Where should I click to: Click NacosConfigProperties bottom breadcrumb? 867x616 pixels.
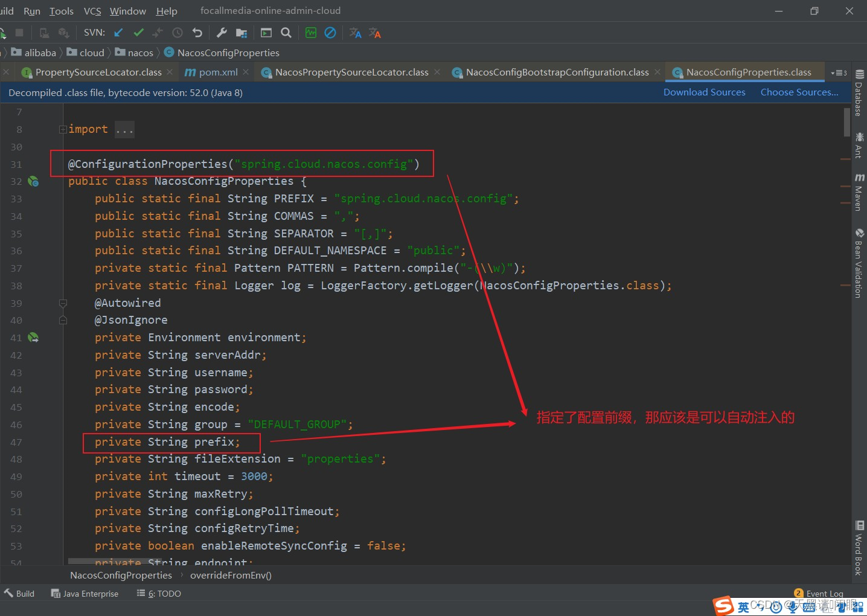coord(121,576)
